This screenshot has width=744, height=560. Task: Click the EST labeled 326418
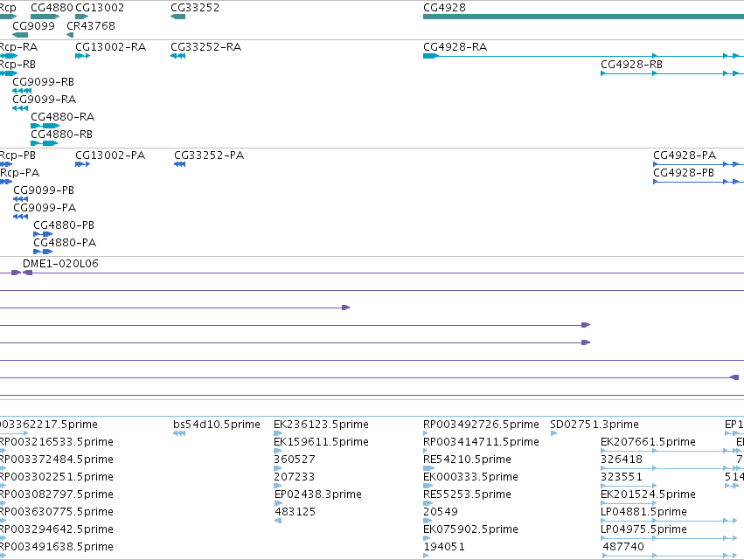tap(622, 460)
